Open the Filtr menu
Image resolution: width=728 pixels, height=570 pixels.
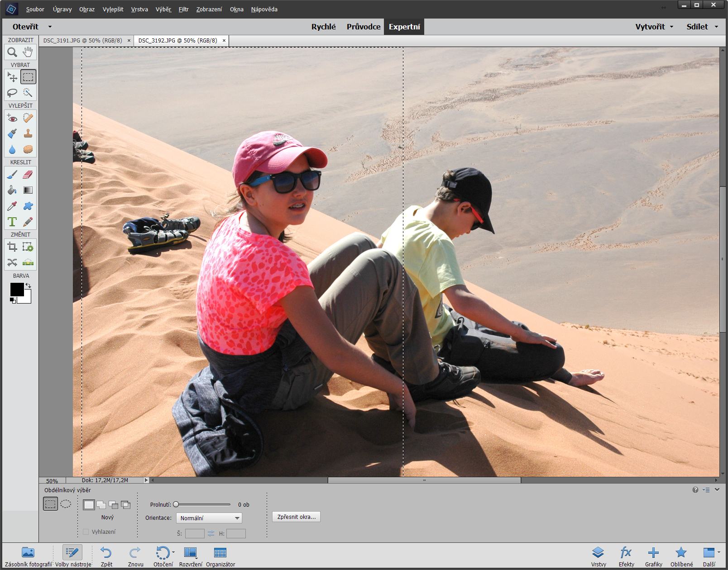[x=183, y=9]
